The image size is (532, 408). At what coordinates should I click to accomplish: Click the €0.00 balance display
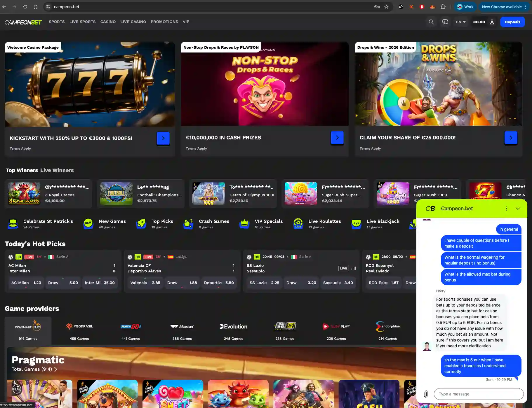click(479, 22)
